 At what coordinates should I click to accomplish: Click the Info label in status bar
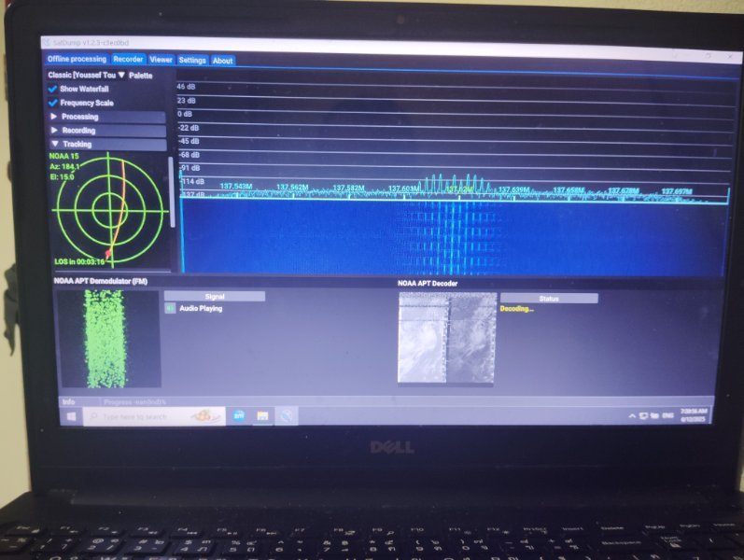68,401
